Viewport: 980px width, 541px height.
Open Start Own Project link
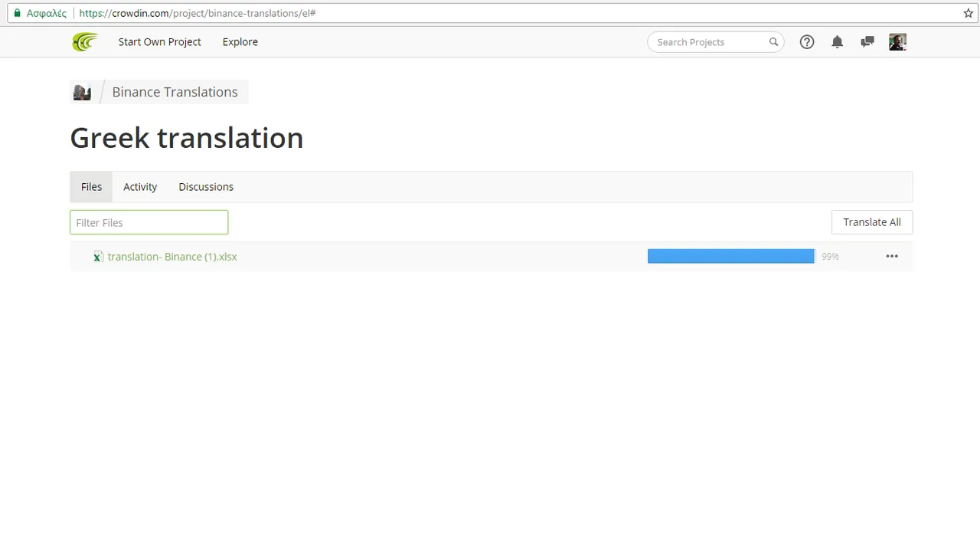(159, 42)
